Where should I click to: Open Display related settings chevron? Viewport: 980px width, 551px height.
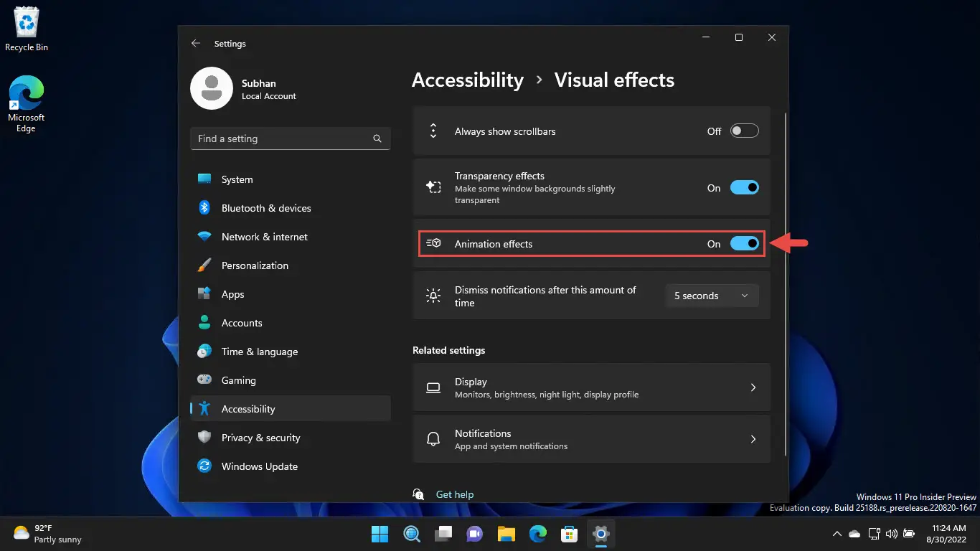tap(753, 387)
